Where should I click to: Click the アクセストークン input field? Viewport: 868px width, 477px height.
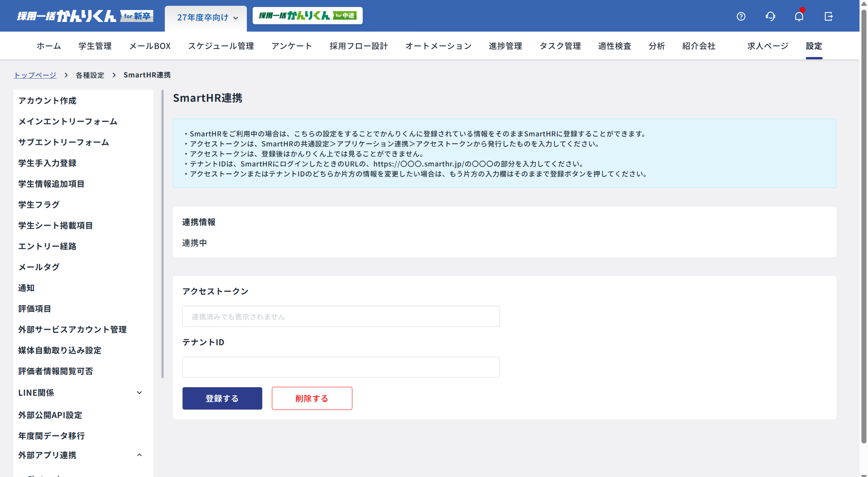341,316
